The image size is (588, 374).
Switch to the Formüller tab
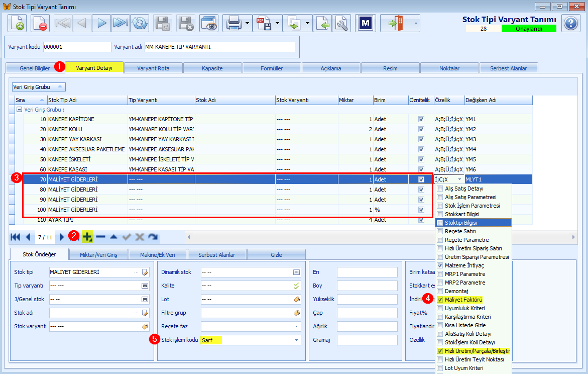tap(272, 68)
